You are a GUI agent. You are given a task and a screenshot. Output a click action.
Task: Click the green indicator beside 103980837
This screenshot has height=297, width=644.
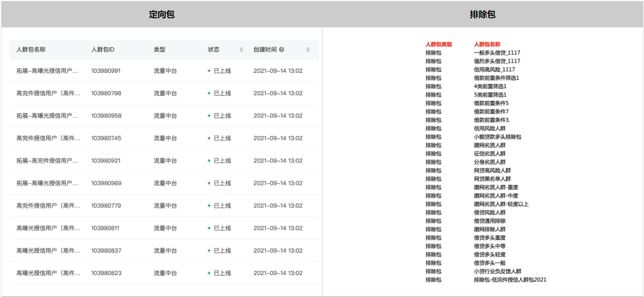tap(209, 250)
